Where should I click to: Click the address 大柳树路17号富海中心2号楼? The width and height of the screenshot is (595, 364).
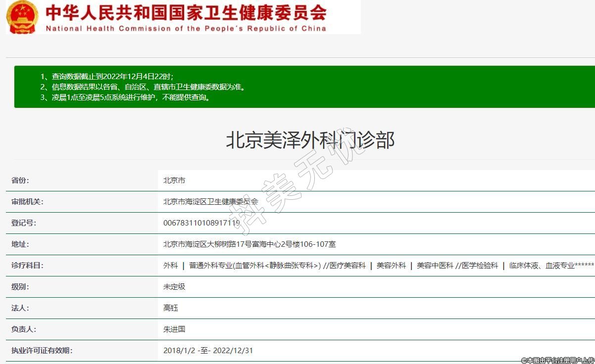click(249, 244)
